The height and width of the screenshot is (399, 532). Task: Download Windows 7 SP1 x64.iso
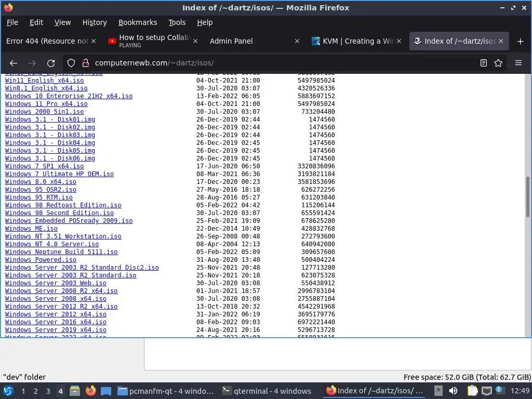tap(45, 166)
